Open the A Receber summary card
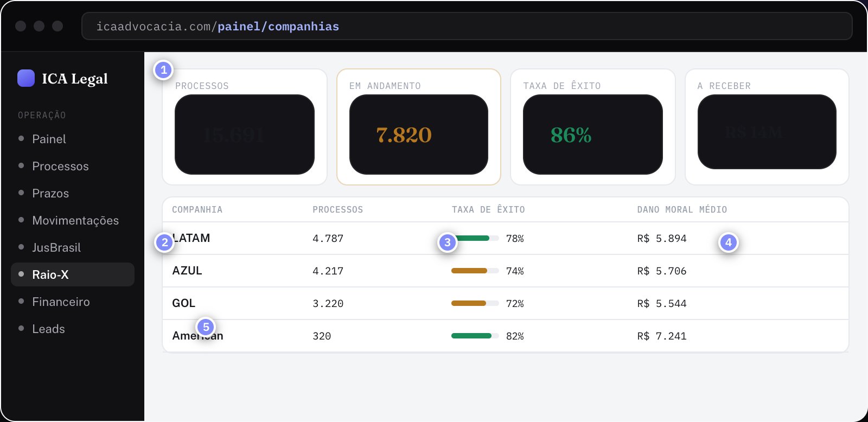868x422 pixels. (x=767, y=127)
